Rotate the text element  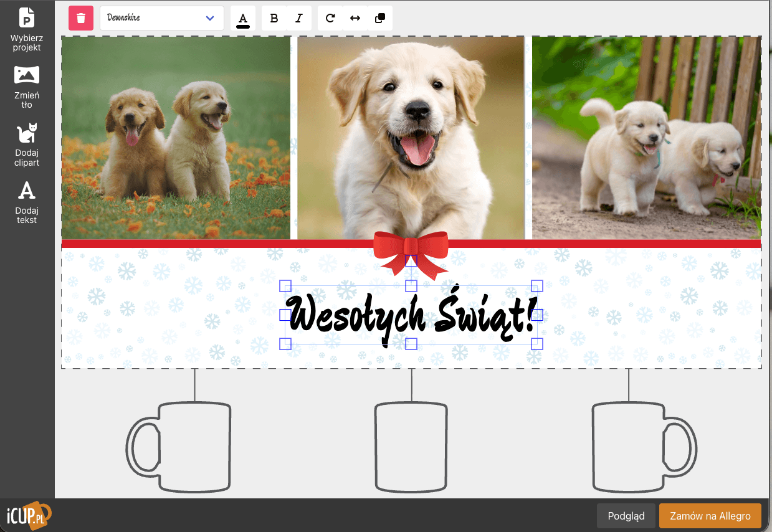tap(330, 18)
